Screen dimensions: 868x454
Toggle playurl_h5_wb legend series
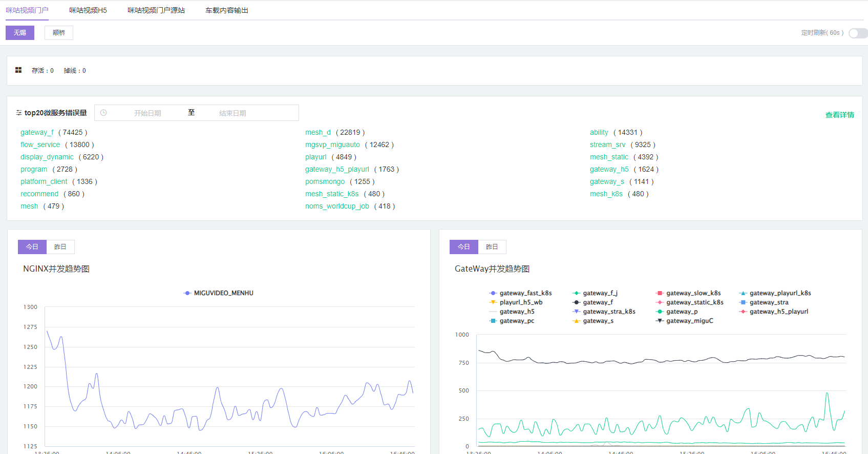pos(516,302)
